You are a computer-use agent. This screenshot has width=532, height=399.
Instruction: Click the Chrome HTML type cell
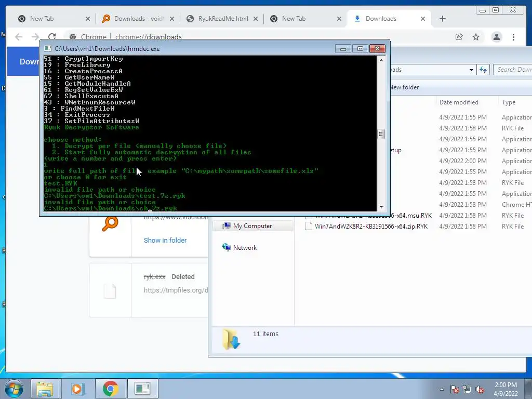[516, 205]
